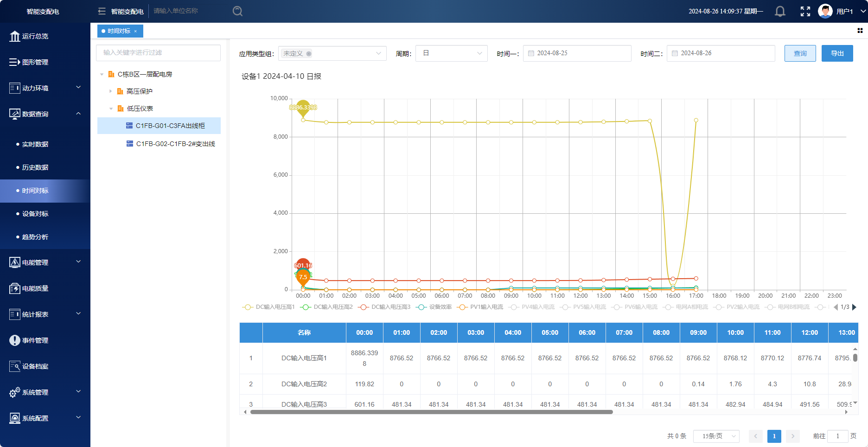The image size is (868, 447).
Task: Click the device icon of C1FB-G01-C3FA出线柜
Action: coord(129,126)
